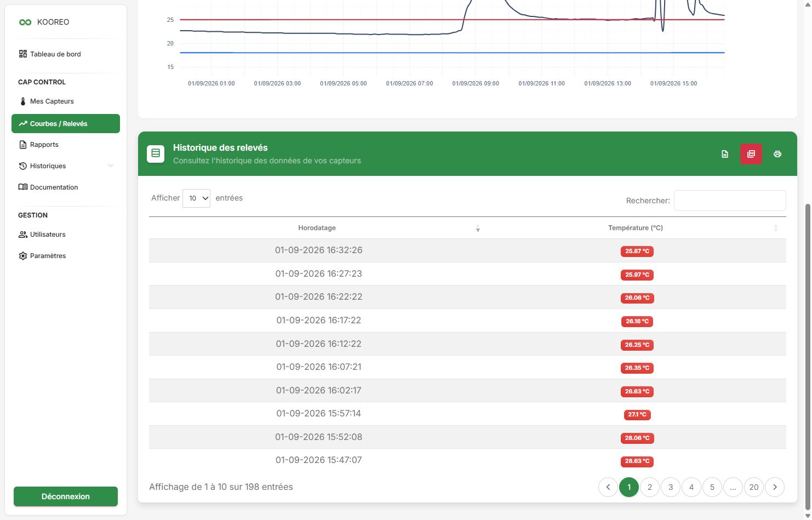The image size is (812, 520).
Task: Click the Documentation book icon
Action: pyautogui.click(x=23, y=187)
